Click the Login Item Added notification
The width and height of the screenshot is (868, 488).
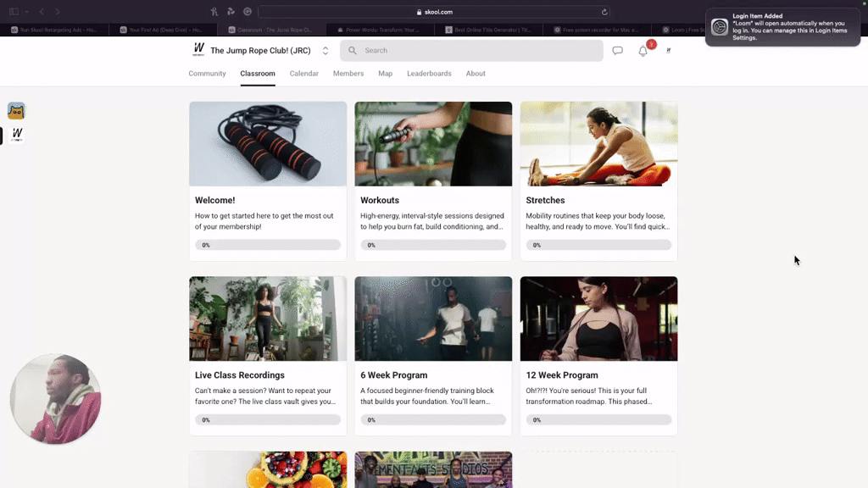pos(782,27)
